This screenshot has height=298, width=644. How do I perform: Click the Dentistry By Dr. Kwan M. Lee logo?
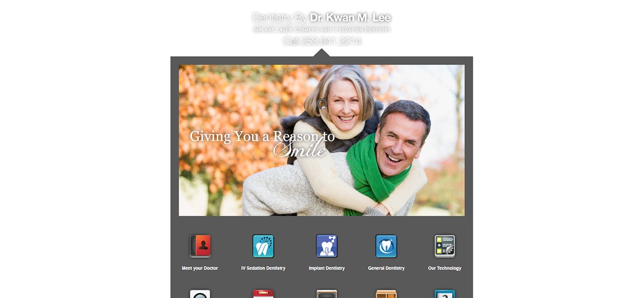point(321,18)
